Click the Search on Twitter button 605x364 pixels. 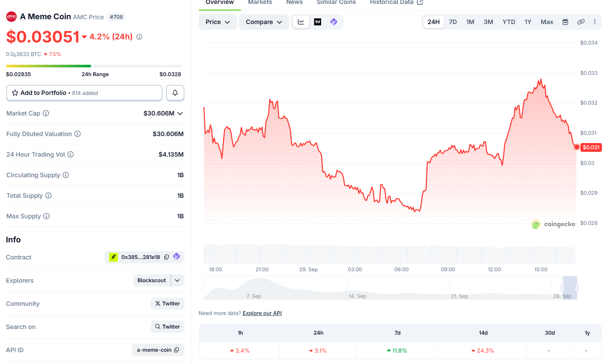(x=167, y=327)
